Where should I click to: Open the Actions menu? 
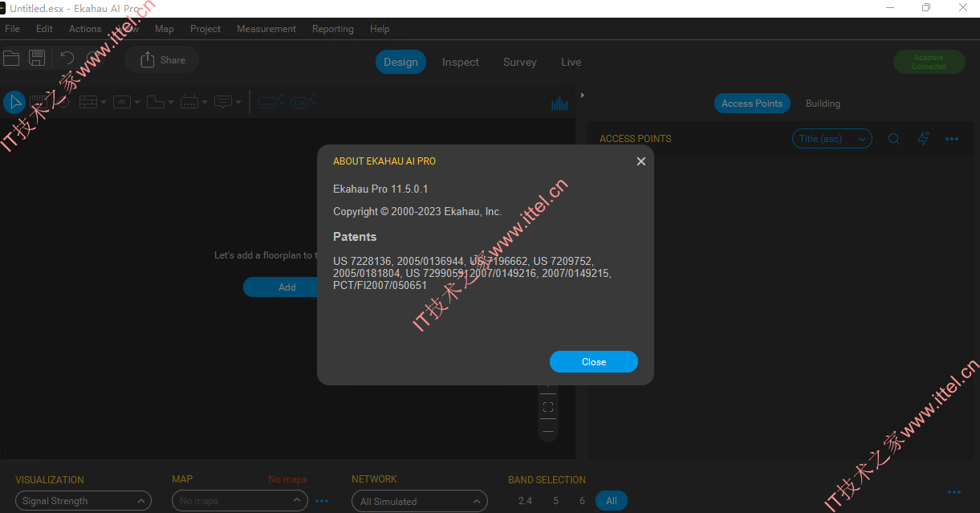(x=85, y=29)
